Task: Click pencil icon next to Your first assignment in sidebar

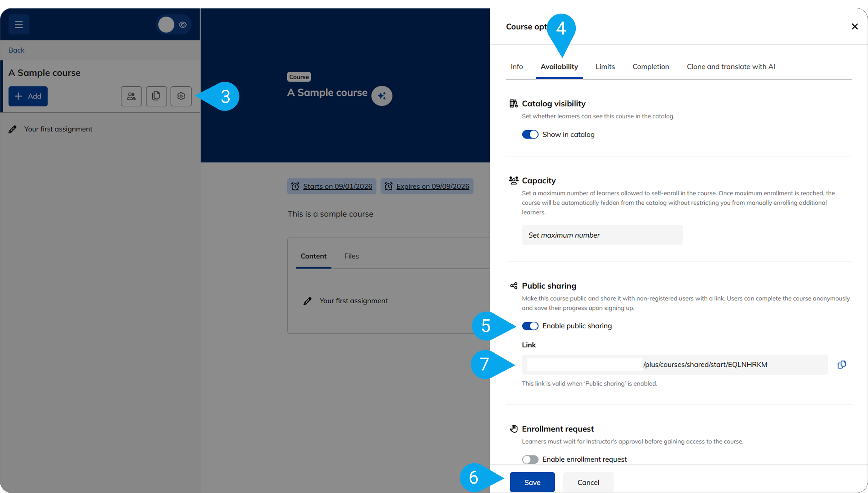Action: pos(12,129)
